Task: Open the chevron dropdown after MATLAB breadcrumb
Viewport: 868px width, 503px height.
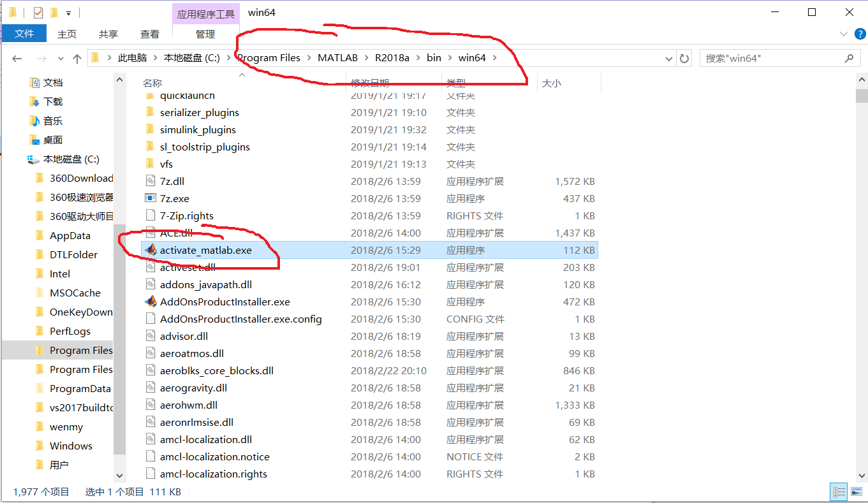Action: pyautogui.click(x=366, y=58)
